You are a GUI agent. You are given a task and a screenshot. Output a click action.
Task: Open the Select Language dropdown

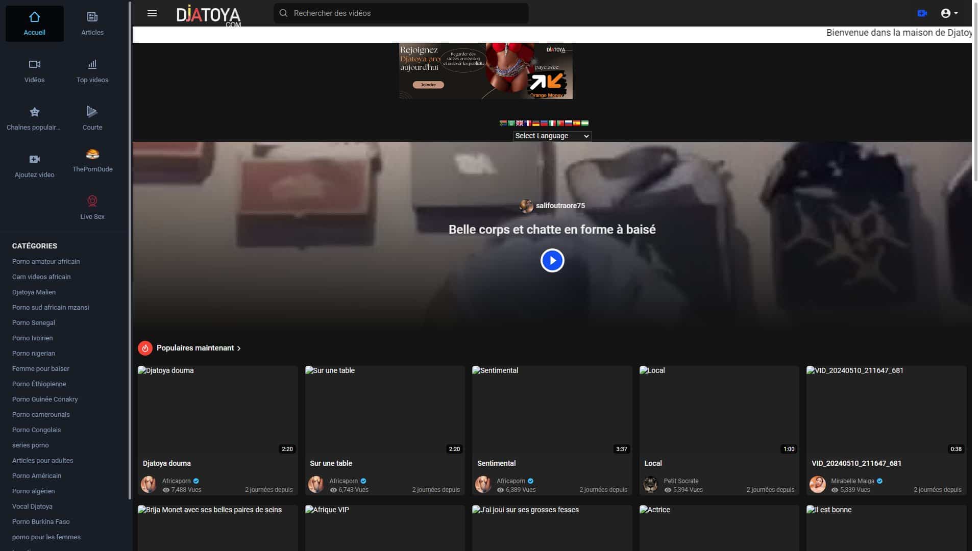552,136
